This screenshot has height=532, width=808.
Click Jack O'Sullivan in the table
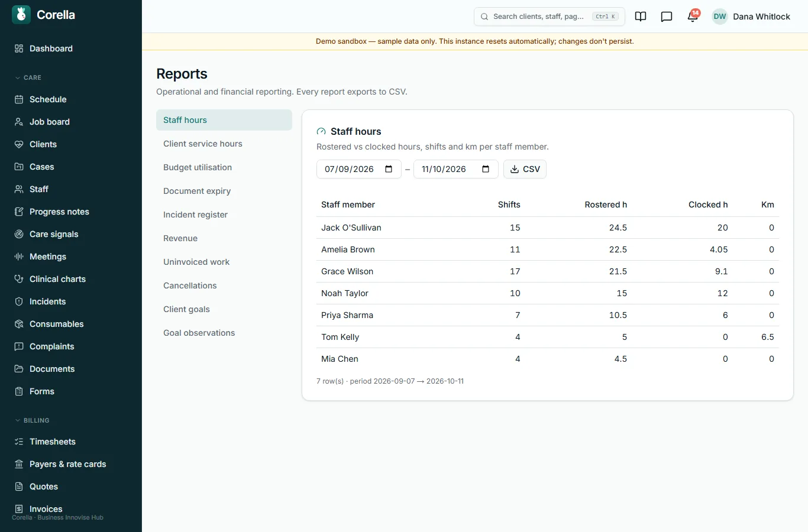point(351,228)
